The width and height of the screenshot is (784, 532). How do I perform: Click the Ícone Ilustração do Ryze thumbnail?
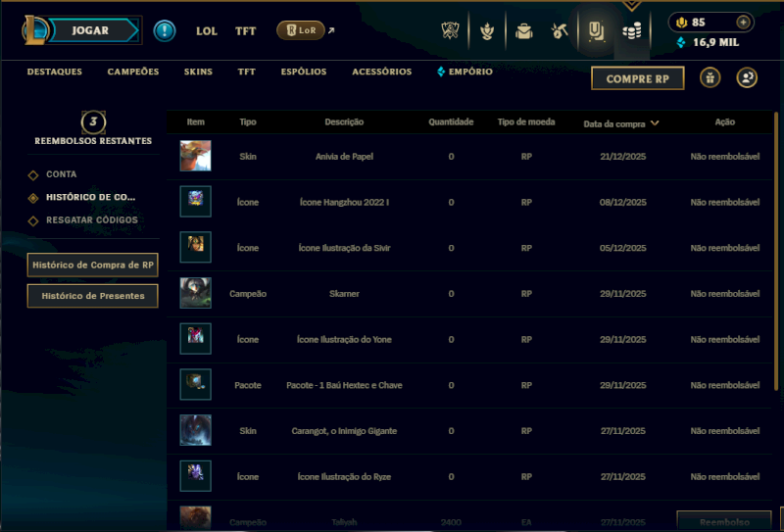tap(195, 475)
